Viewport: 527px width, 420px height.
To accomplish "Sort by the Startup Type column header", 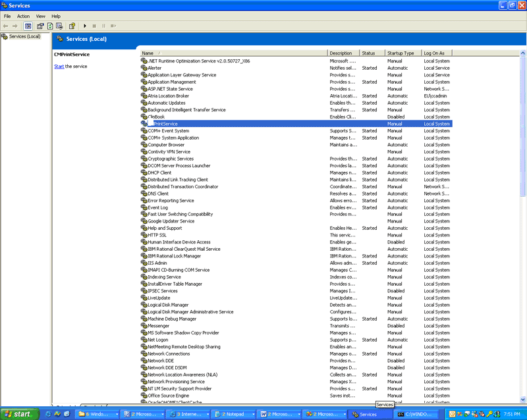I will 403,53.
